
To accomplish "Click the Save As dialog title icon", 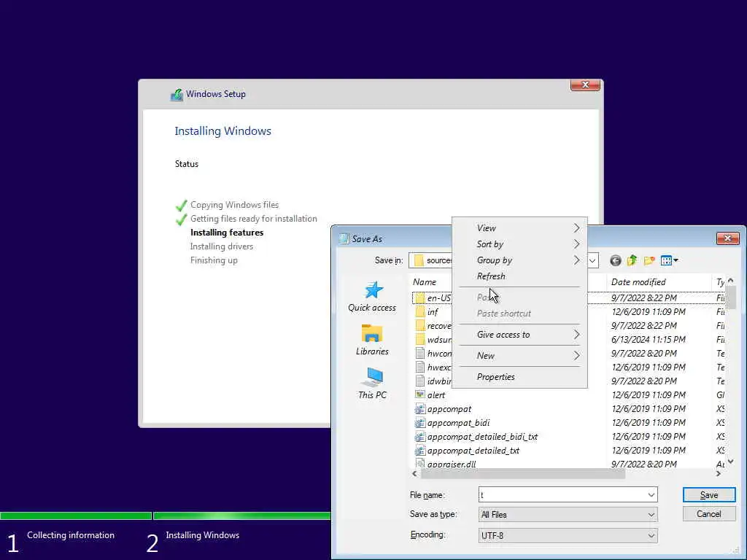I will pos(344,238).
